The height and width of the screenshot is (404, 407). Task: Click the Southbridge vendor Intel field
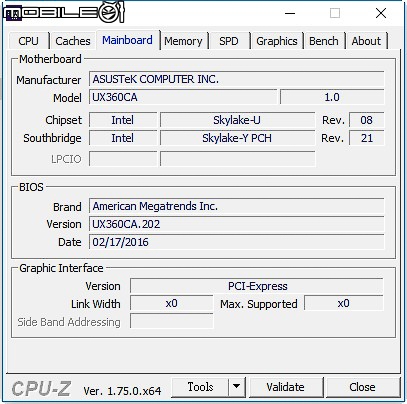tap(123, 138)
